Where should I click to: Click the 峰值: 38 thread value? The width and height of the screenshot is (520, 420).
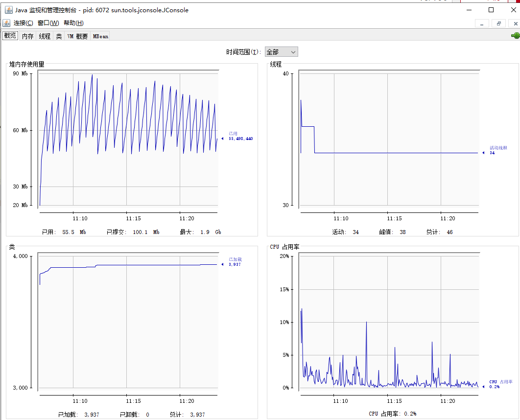393,232
